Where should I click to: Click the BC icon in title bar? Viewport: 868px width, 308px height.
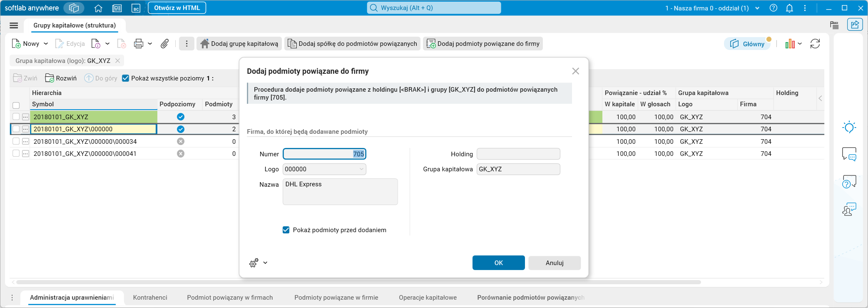(136, 8)
